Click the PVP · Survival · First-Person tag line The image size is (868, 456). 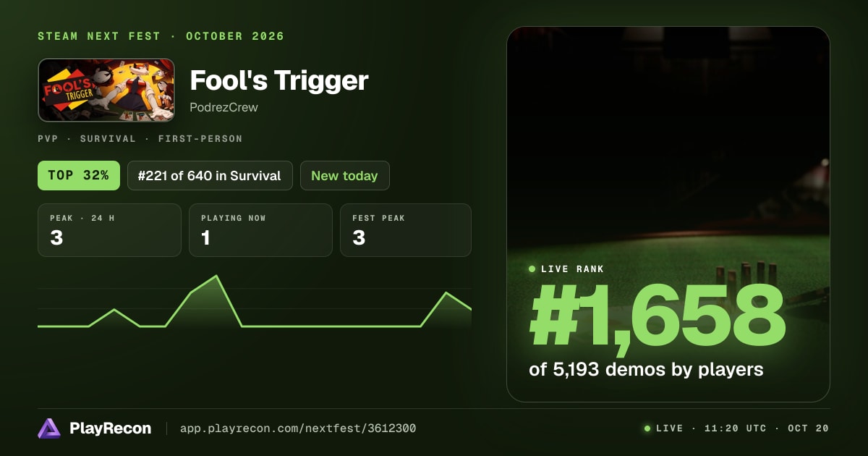pos(140,138)
